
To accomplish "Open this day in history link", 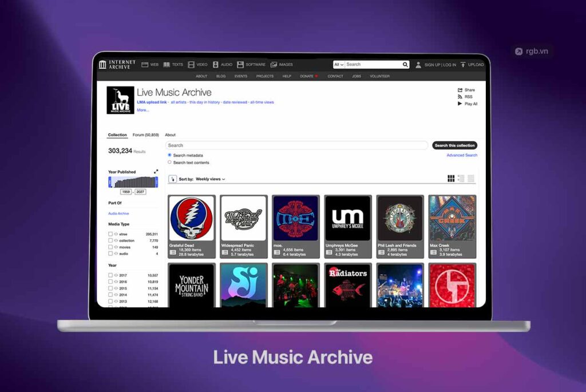I will (x=204, y=102).
